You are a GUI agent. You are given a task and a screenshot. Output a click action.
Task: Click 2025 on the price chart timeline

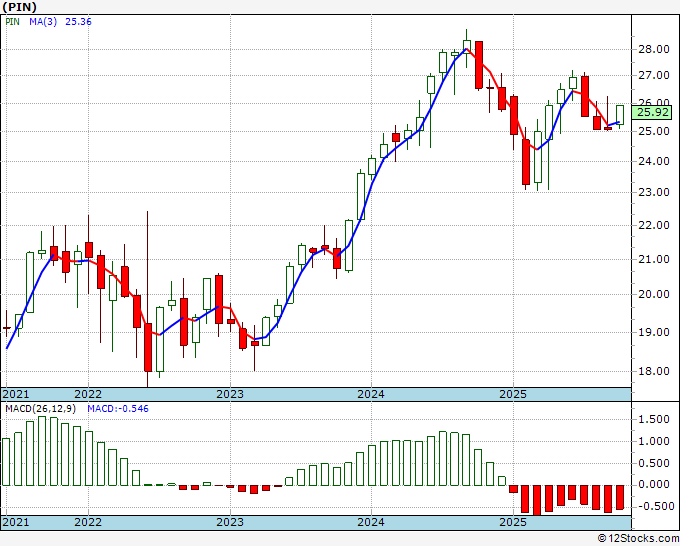pos(513,394)
